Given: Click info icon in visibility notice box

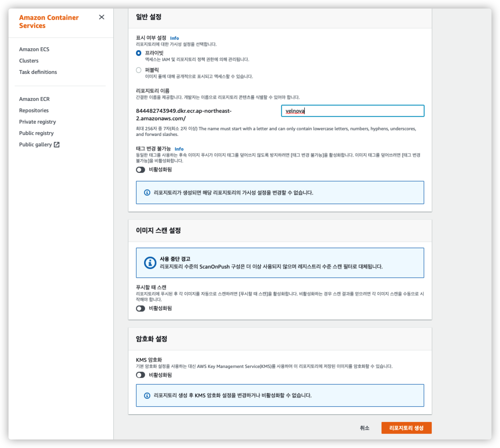Looking at the screenshot, I should (147, 193).
